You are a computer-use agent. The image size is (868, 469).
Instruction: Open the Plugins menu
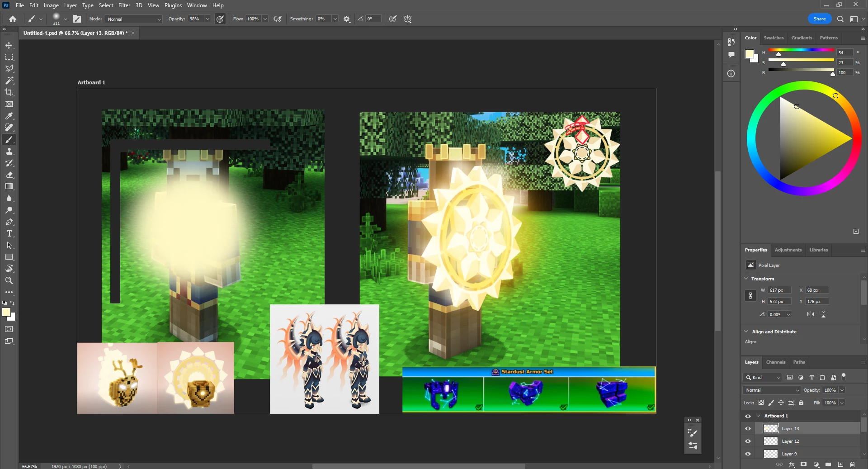(173, 5)
